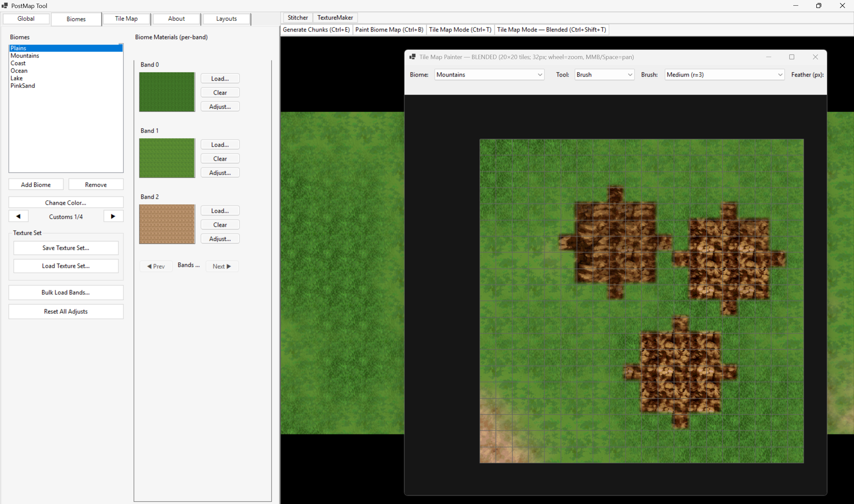
Task: Click Adjust button for Band 1
Action: click(x=220, y=173)
